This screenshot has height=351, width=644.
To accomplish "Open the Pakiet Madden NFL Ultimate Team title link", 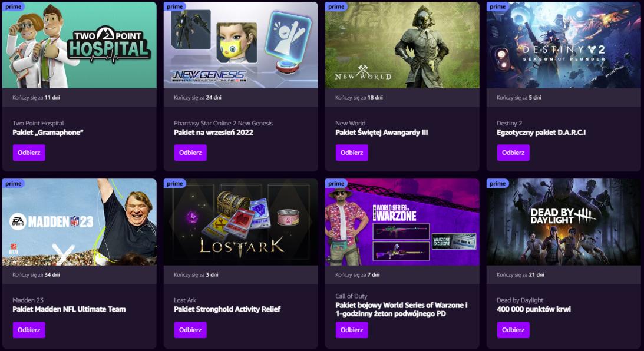I will (x=69, y=309).
